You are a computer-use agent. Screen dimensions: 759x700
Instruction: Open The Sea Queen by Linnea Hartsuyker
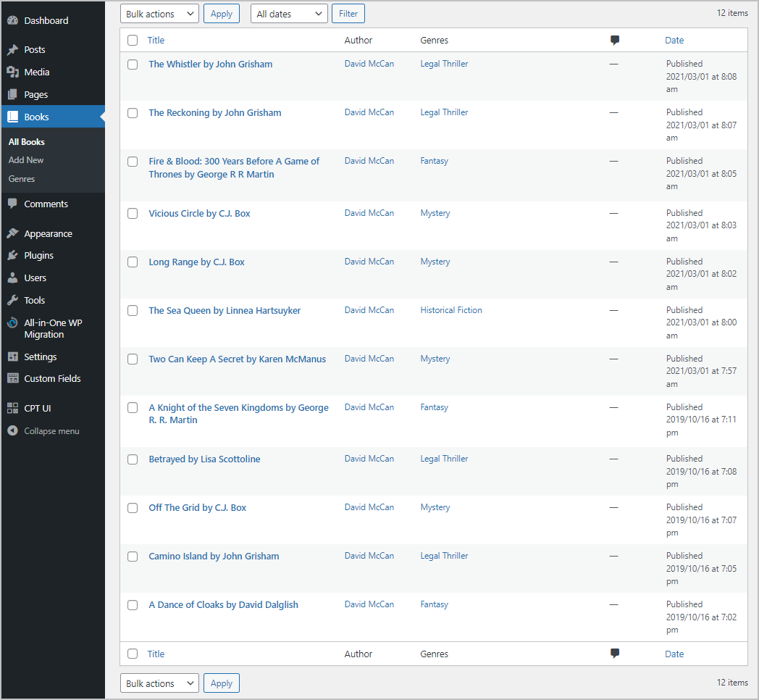tap(225, 310)
